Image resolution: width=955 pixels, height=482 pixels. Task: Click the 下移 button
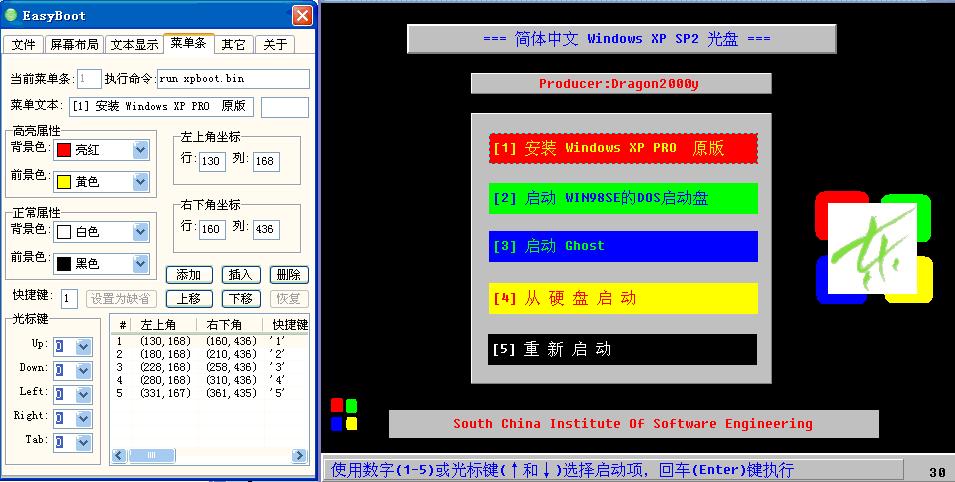point(241,299)
